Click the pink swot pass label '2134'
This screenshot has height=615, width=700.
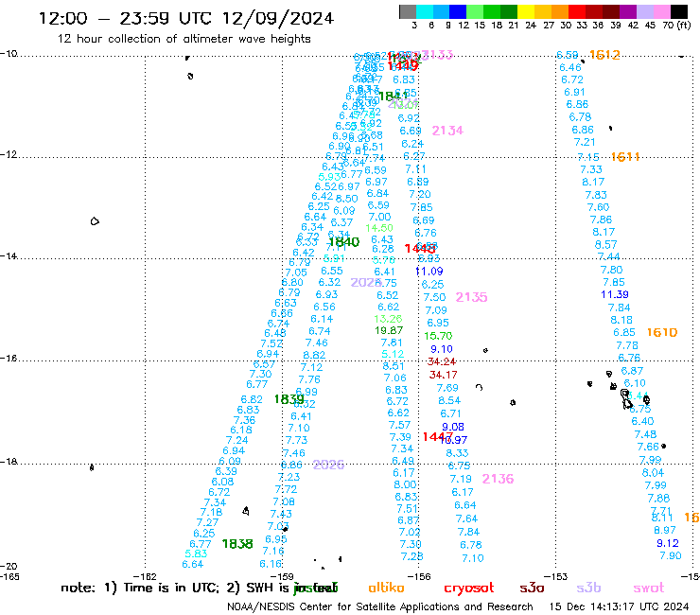click(x=447, y=131)
